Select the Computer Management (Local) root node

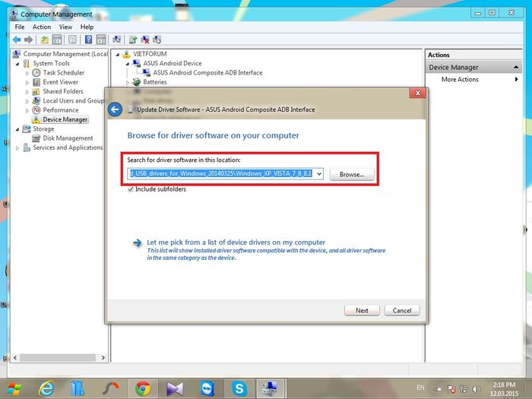[x=65, y=54]
